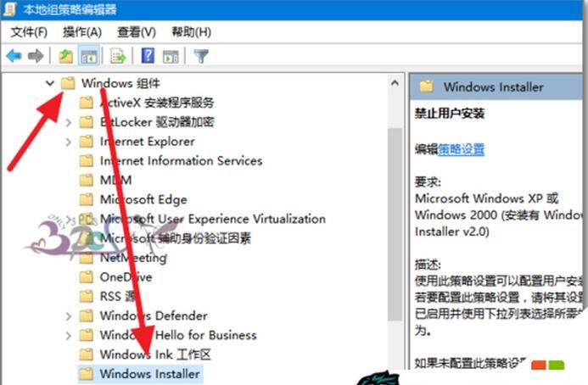
Task: Expand the BitLocker 驱动器加密 node
Action: pyautogui.click(x=68, y=122)
